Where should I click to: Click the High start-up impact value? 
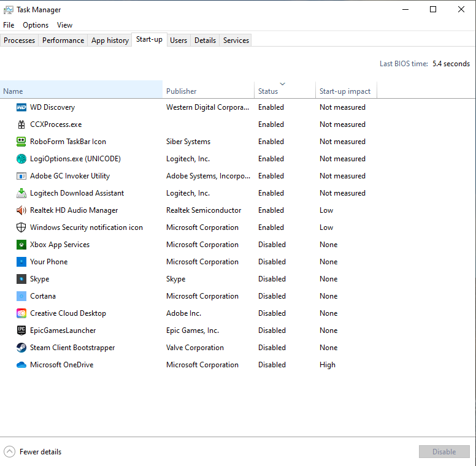tap(328, 365)
